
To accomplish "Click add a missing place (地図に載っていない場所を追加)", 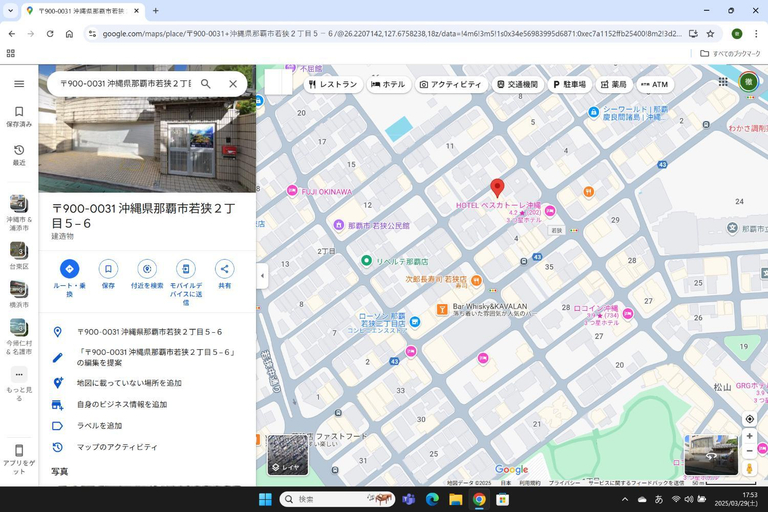I will (x=147, y=383).
